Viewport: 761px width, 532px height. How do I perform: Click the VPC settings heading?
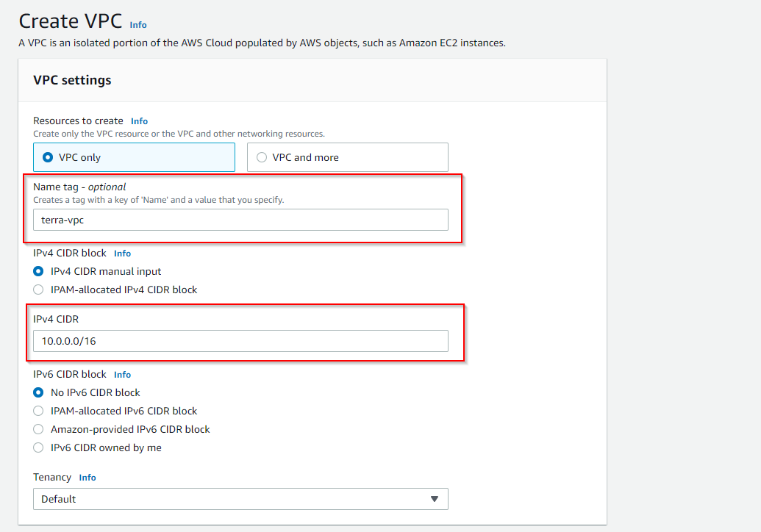pos(72,80)
